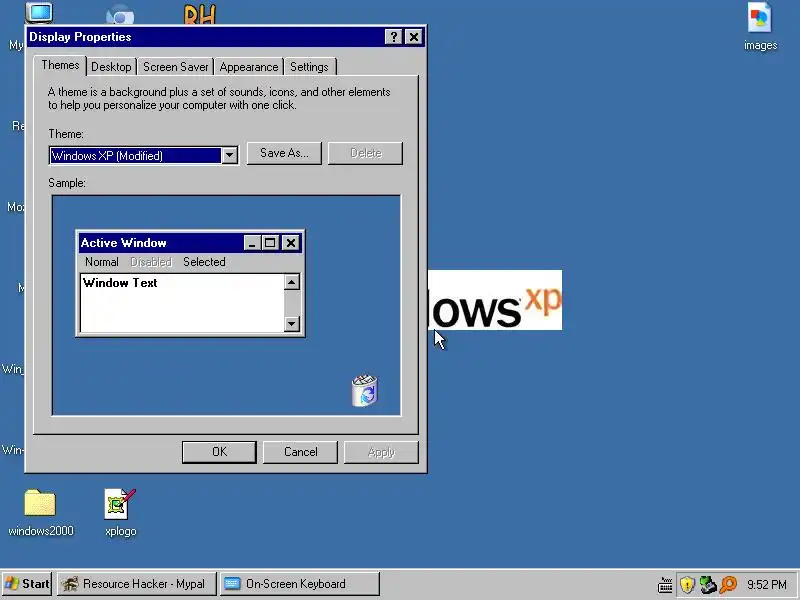The image size is (800, 600).
Task: Click the taskbar clock showing 9:52 PM
Action: pyautogui.click(x=767, y=585)
